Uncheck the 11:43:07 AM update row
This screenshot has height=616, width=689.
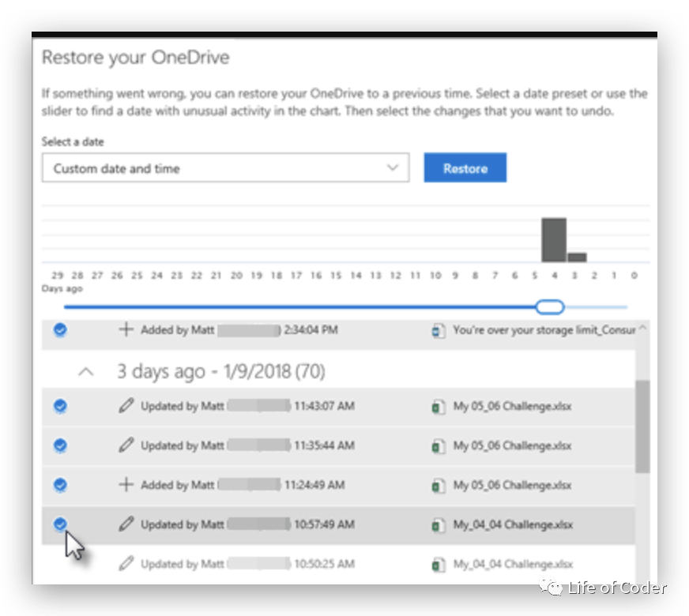pyautogui.click(x=60, y=406)
